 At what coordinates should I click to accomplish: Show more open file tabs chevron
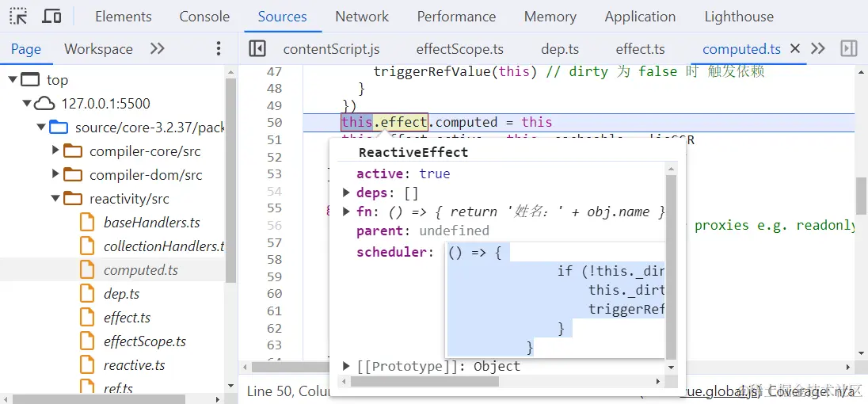817,48
